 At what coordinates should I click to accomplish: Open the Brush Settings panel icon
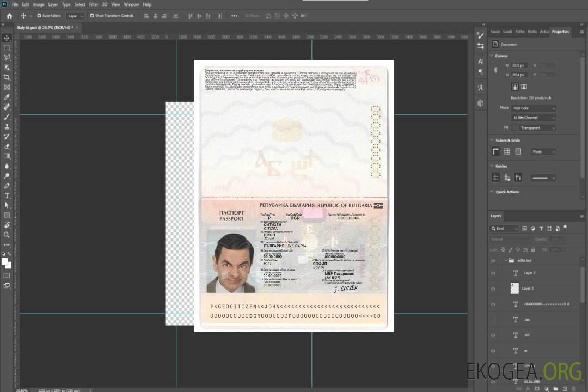coord(480,35)
